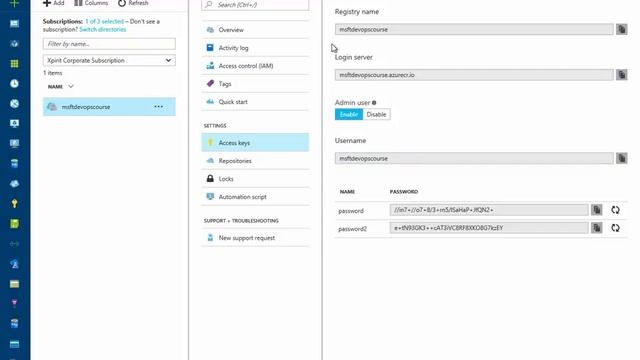Select Access keys under Settings
The width and height of the screenshot is (640, 360).
(255, 142)
